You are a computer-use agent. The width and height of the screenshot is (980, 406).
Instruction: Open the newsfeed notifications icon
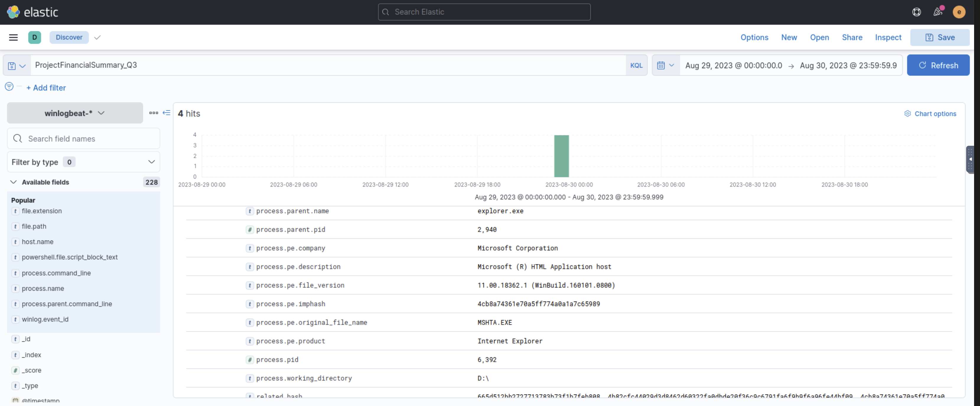click(938, 12)
